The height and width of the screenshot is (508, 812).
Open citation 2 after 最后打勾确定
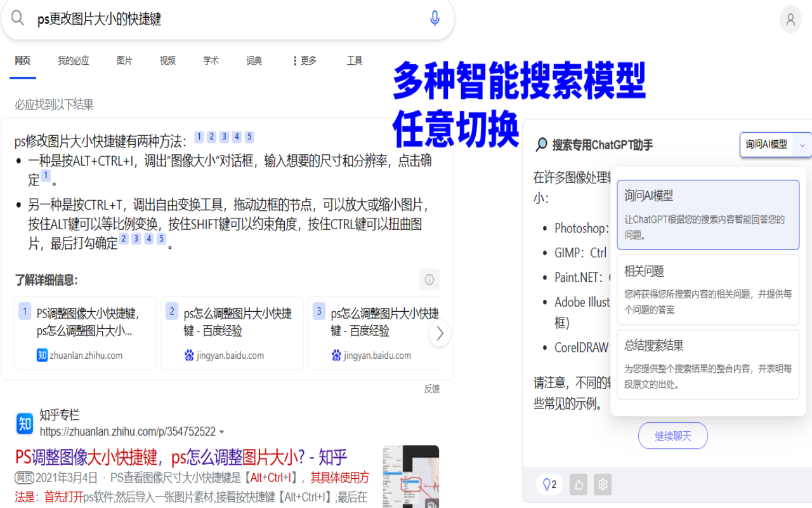coord(124,239)
